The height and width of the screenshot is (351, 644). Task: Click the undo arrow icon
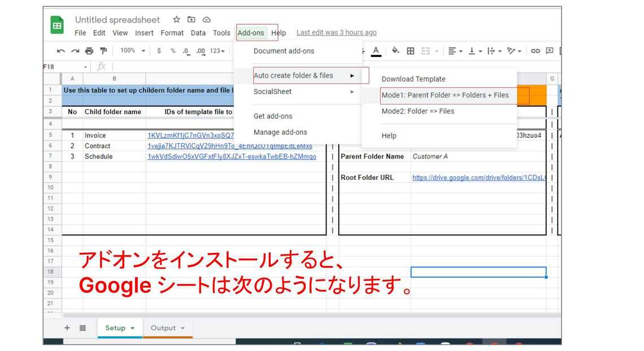coord(61,51)
